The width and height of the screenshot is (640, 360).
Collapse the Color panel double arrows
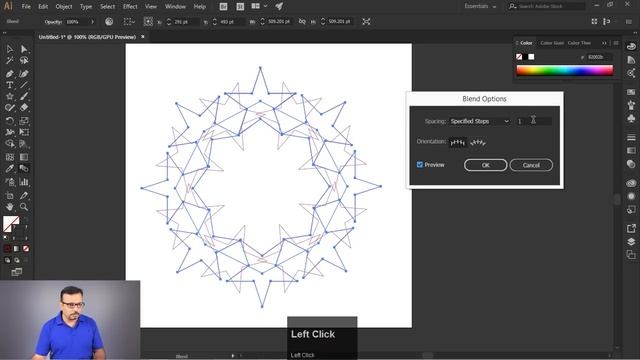[604, 43]
